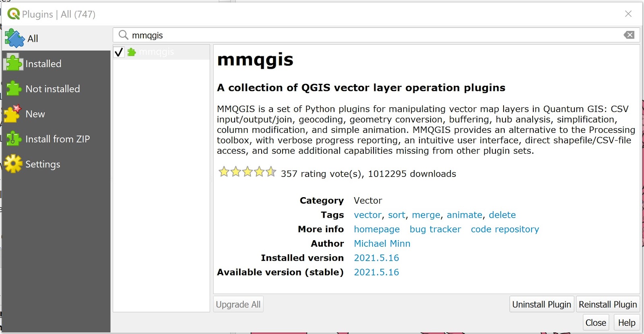644x334 pixels.
Task: Click the Settings gear icon
Action: 13,164
